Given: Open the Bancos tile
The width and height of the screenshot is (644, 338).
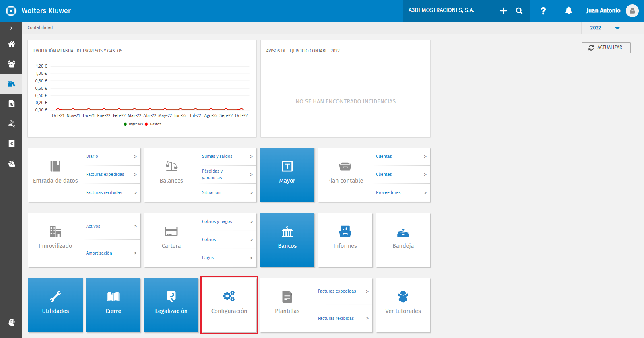Looking at the screenshot, I should pyautogui.click(x=287, y=240).
